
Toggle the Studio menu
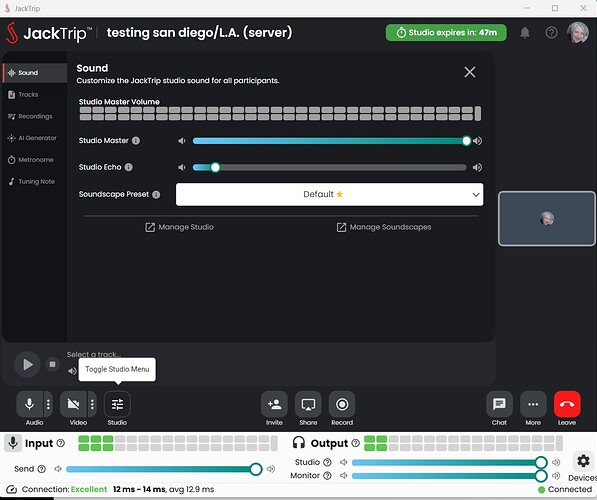(117, 404)
